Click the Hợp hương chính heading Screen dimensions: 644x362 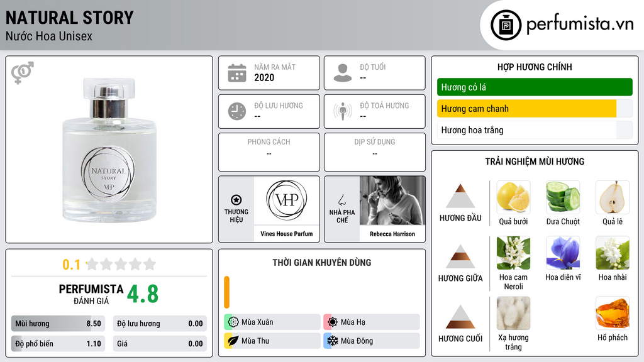[x=535, y=67]
